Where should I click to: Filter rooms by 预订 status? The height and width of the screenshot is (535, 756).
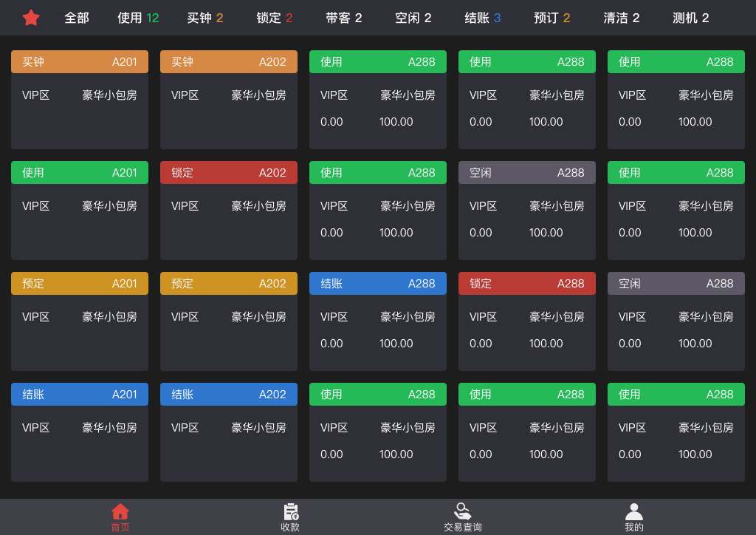click(551, 18)
